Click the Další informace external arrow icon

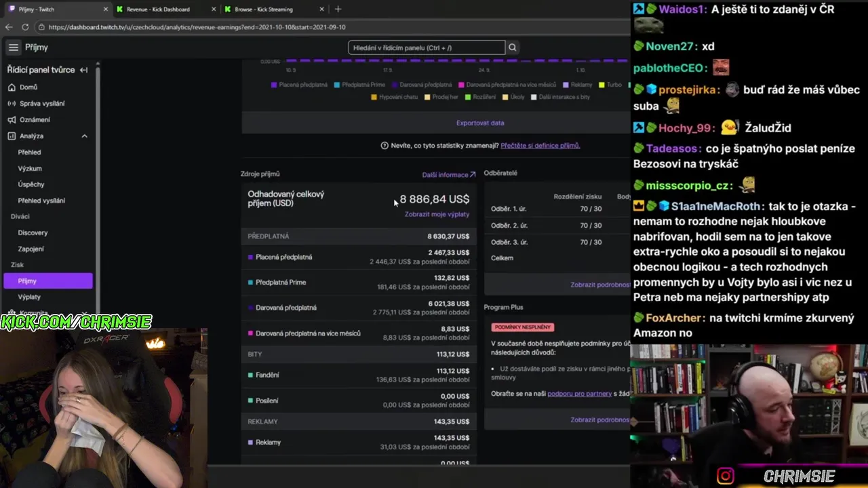(x=473, y=175)
